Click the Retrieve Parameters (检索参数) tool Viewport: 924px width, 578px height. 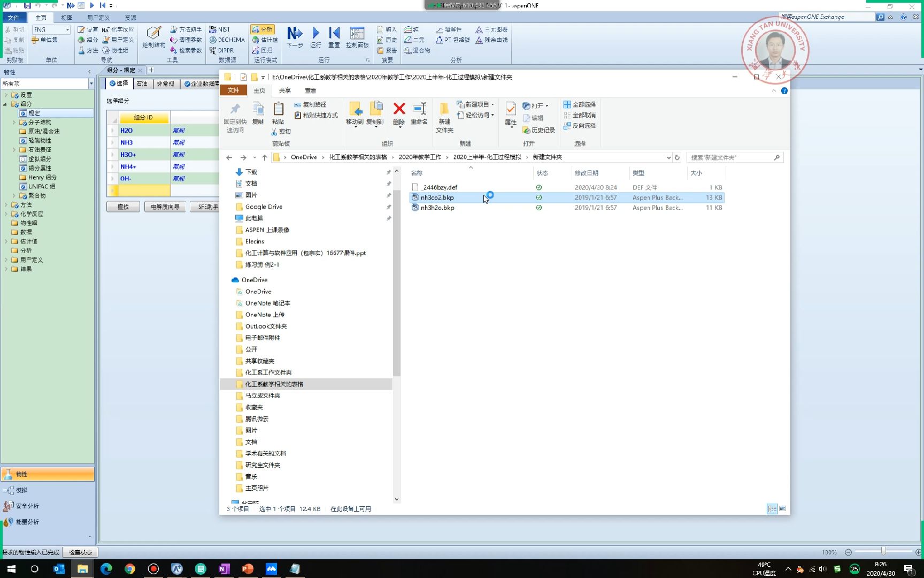click(x=186, y=50)
